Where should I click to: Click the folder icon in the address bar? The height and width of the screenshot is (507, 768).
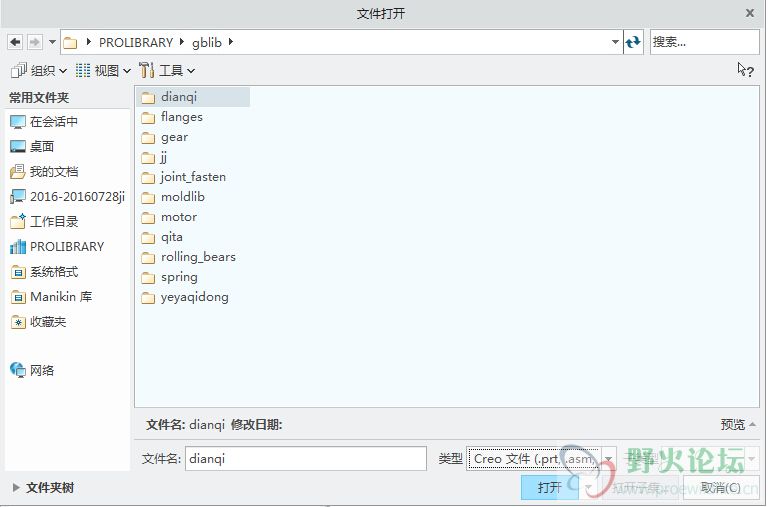click(70, 43)
